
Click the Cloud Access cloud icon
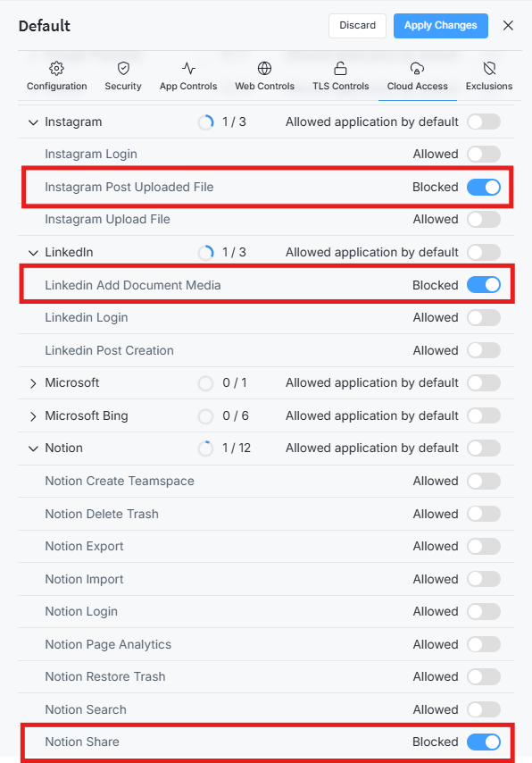(417, 69)
